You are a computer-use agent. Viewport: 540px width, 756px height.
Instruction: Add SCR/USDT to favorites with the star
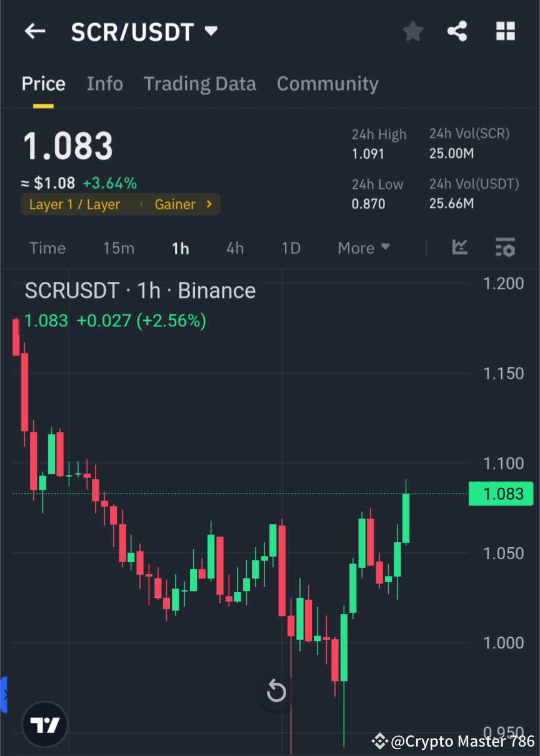click(412, 31)
